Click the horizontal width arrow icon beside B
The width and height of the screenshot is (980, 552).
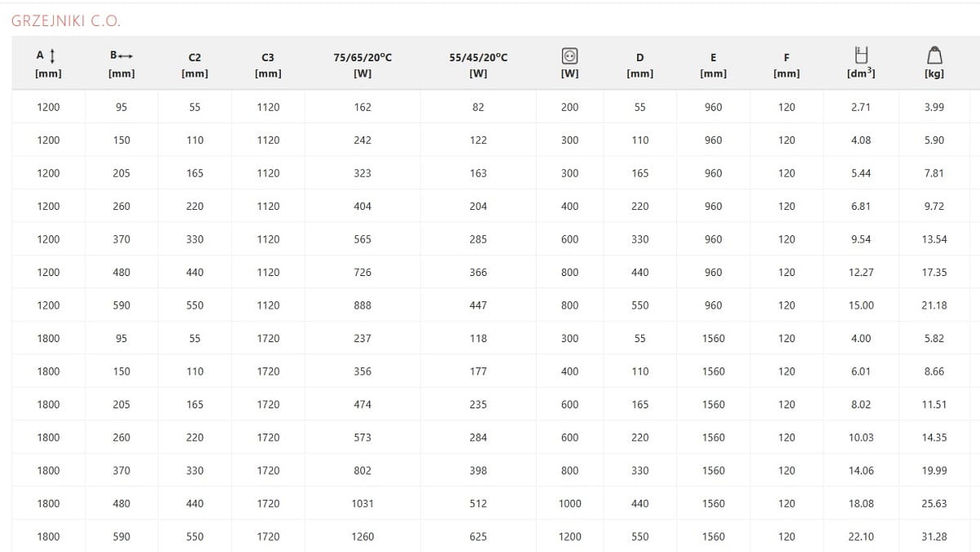(x=126, y=56)
